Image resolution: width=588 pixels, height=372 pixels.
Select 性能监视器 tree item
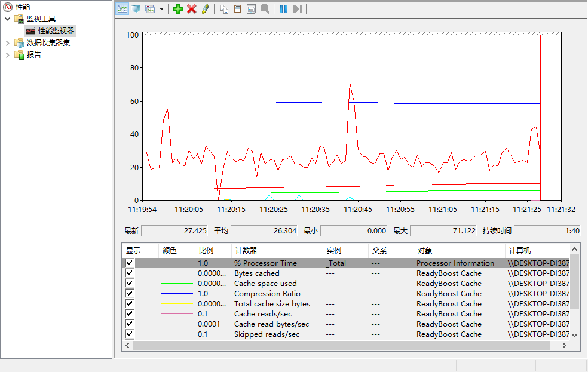coord(56,30)
